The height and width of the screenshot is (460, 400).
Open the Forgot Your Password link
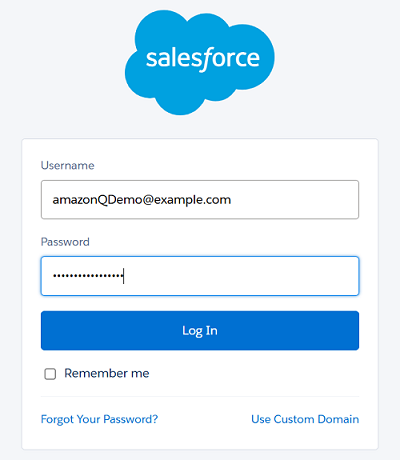click(99, 419)
